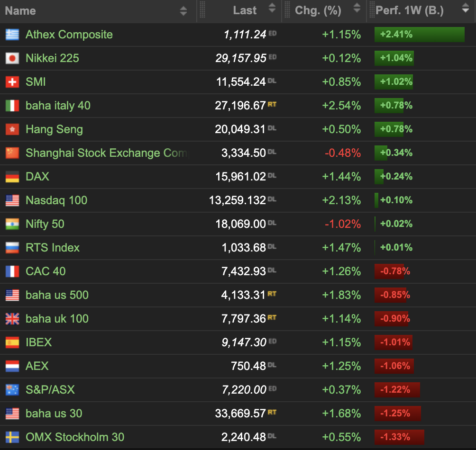Select Nasdaq 100 last value 13,259.132
The width and height of the screenshot is (476, 450).
click(238, 200)
